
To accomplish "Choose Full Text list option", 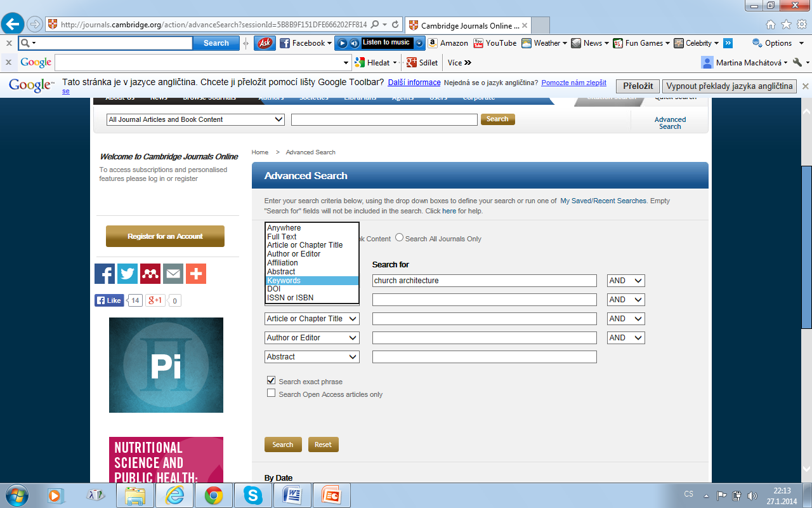I will pos(311,237).
